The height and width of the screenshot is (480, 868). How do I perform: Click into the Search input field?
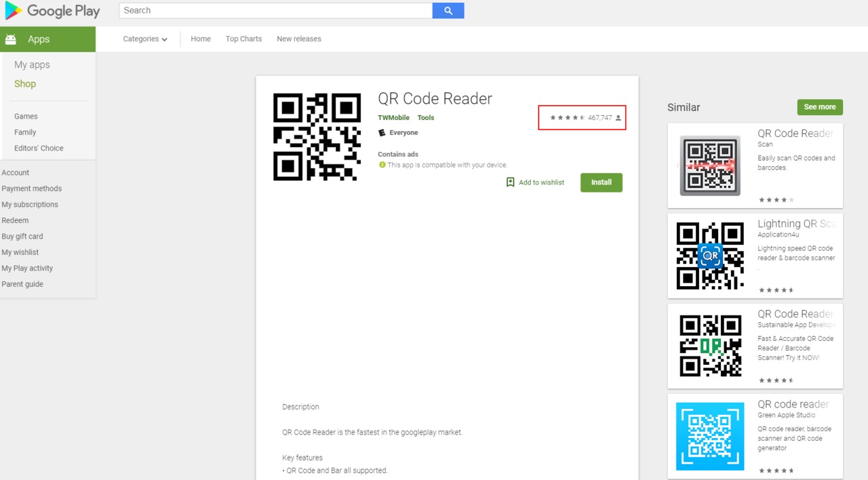click(275, 11)
